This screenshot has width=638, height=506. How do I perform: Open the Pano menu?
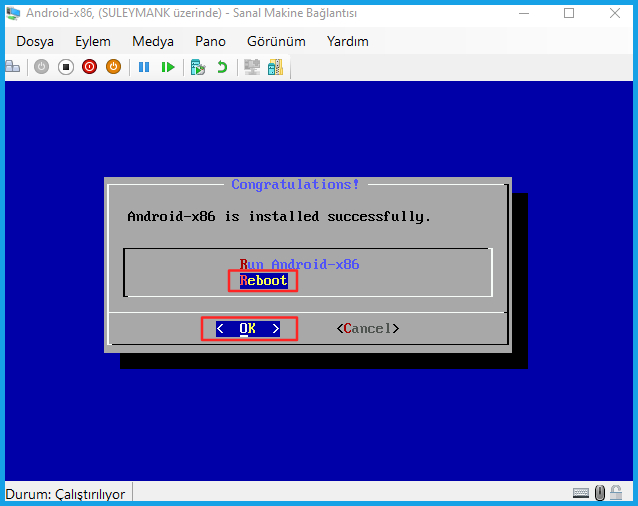pos(210,41)
